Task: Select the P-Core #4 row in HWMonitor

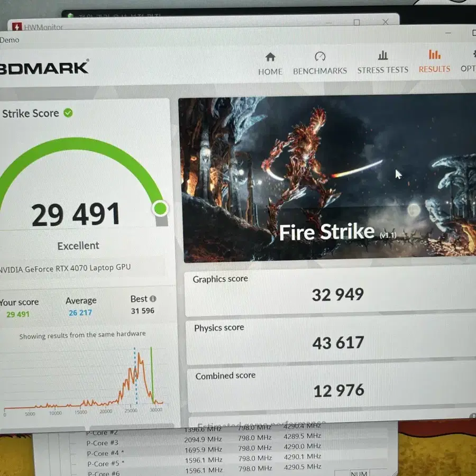Action: [204, 450]
